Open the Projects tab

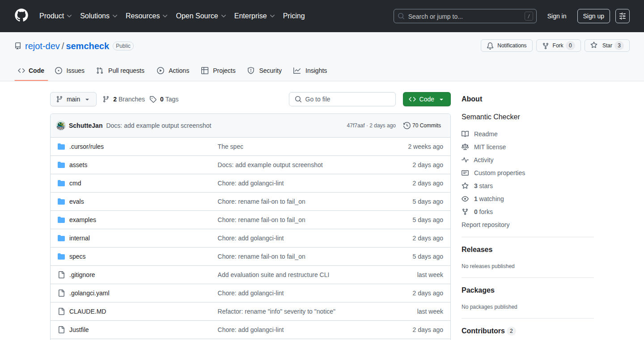tap(218, 71)
